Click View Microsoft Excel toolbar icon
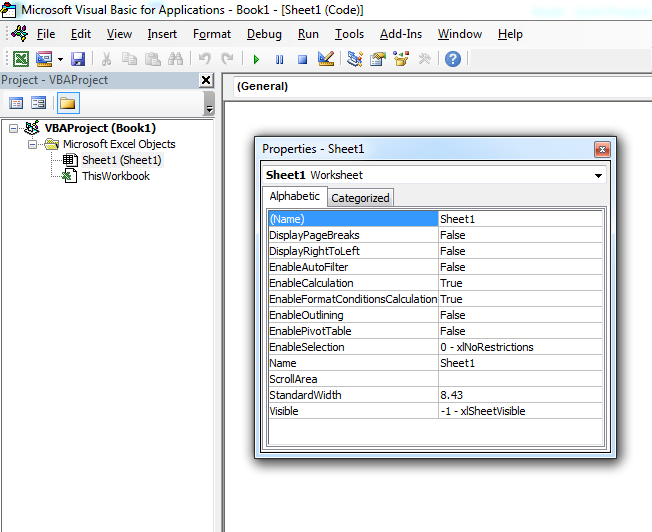 point(21,59)
